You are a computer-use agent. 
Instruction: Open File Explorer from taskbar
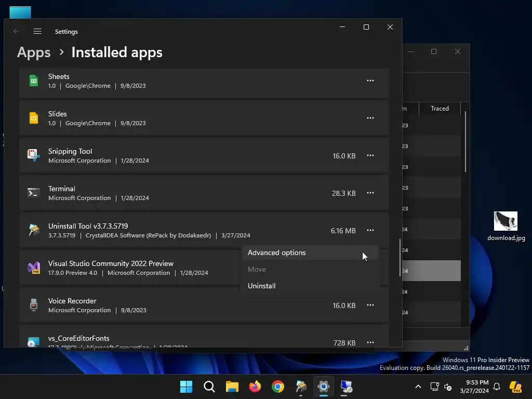click(232, 387)
